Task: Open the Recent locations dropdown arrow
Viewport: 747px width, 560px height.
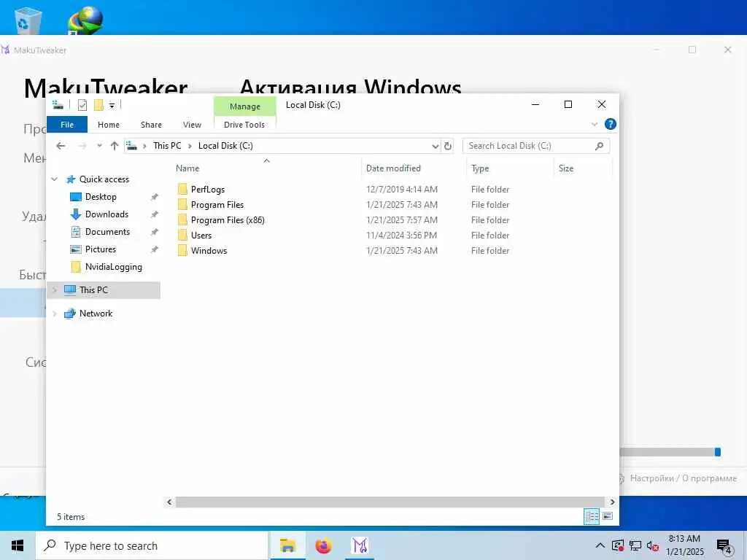Action: (99, 146)
